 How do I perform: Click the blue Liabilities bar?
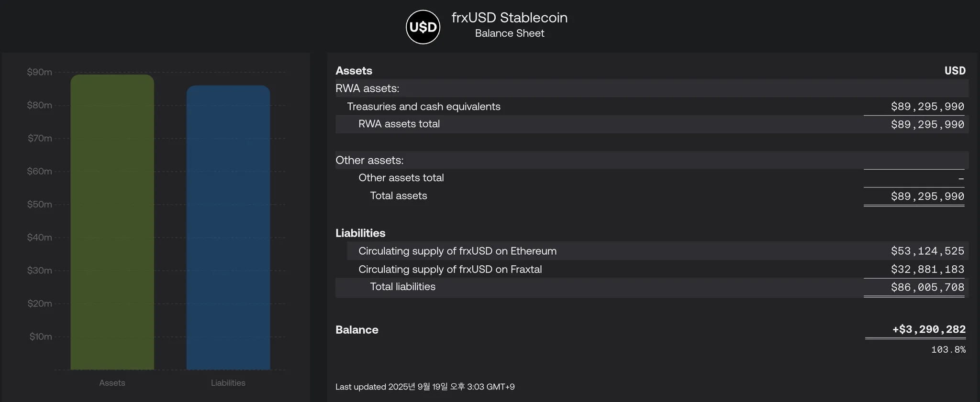pos(228,228)
